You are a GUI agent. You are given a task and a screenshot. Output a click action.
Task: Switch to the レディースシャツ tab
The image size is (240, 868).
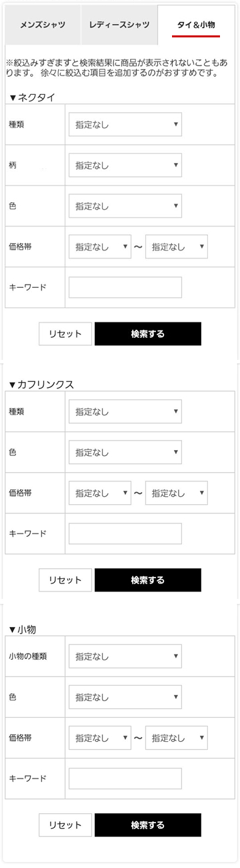click(119, 25)
